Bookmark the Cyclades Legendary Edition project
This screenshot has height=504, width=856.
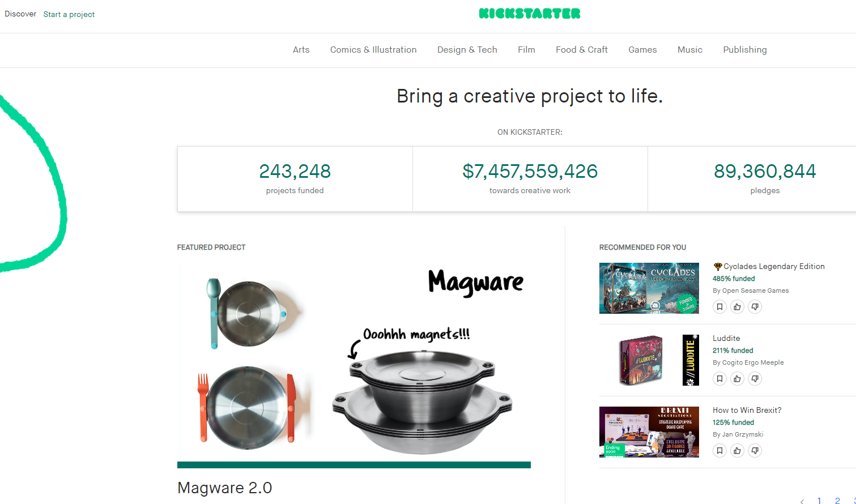point(719,307)
